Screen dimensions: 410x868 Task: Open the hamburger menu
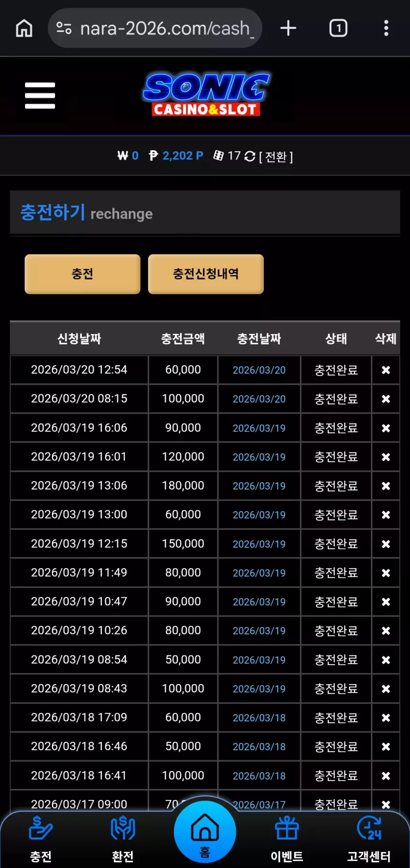(x=40, y=95)
